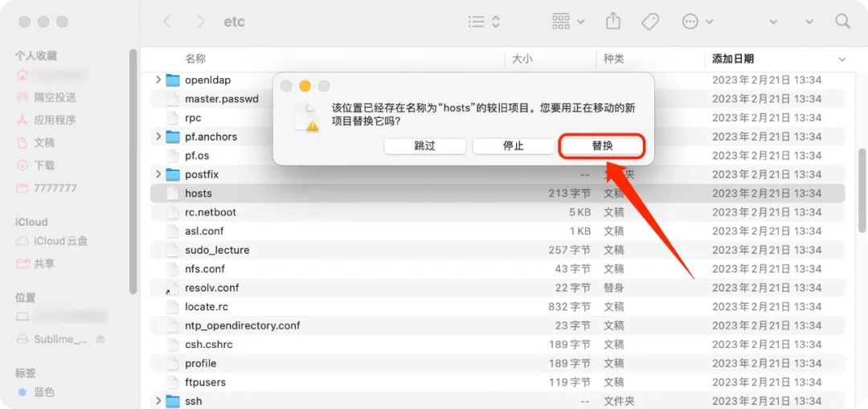Open 应用程序 in the sidebar

[x=55, y=120]
